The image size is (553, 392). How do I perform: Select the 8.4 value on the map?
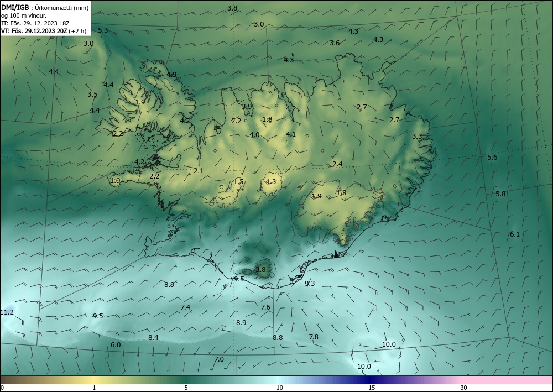153,338
